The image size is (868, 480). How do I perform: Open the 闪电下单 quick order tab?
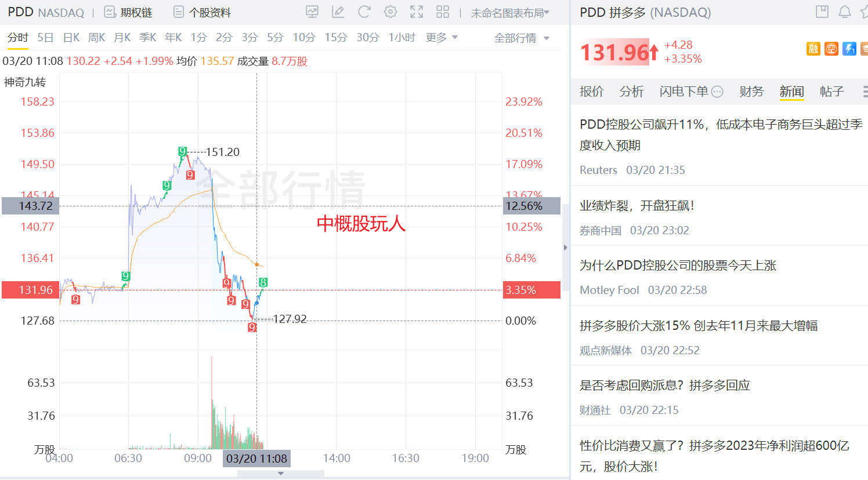[x=683, y=92]
